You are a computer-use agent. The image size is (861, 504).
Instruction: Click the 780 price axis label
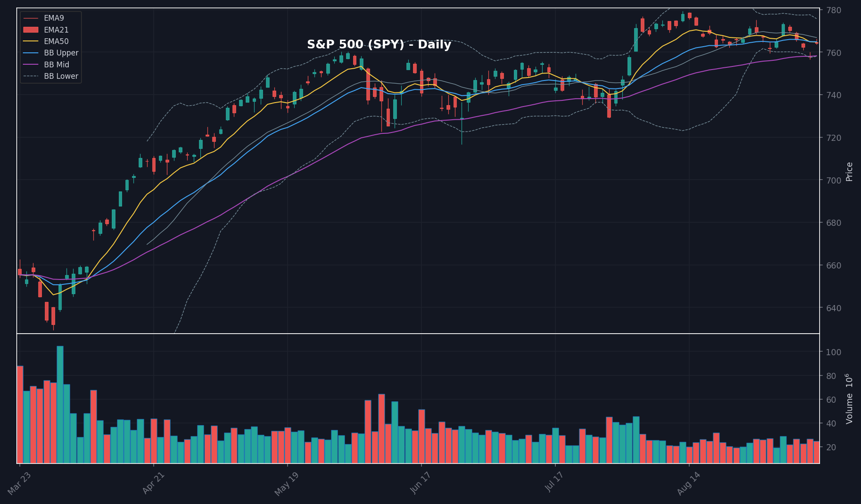click(833, 10)
